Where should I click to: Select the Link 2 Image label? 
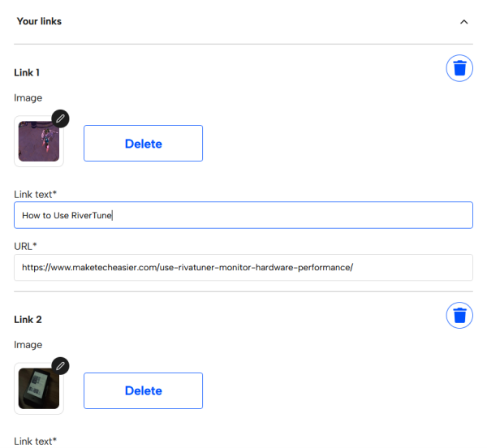[x=28, y=345]
